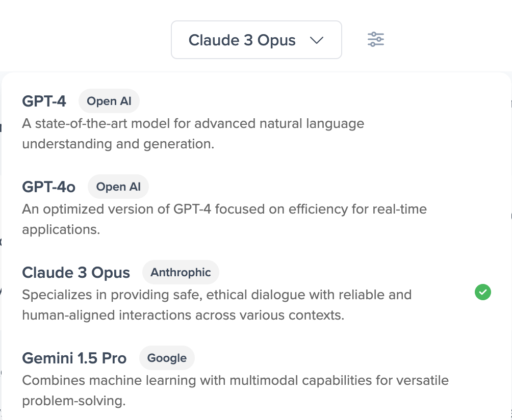The width and height of the screenshot is (512, 420).
Task: Switch to the Gemini 1.5 Pro title
Action: pyautogui.click(x=74, y=358)
